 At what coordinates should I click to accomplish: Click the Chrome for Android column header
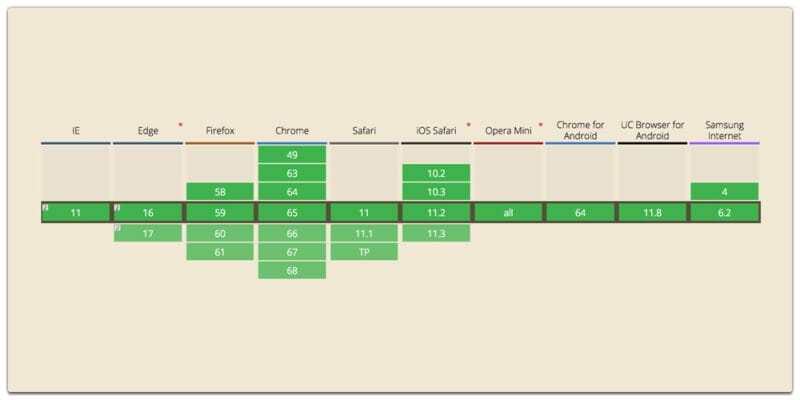tap(580, 130)
